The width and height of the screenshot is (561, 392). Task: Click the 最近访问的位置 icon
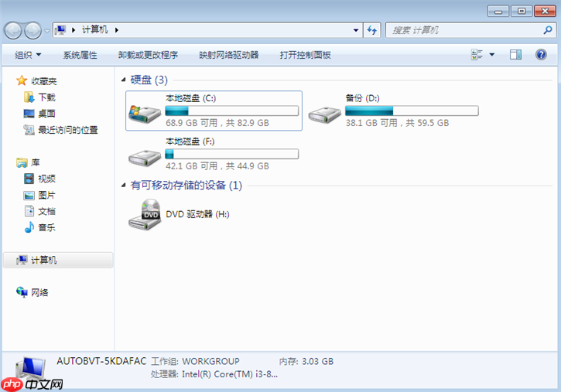coord(29,130)
